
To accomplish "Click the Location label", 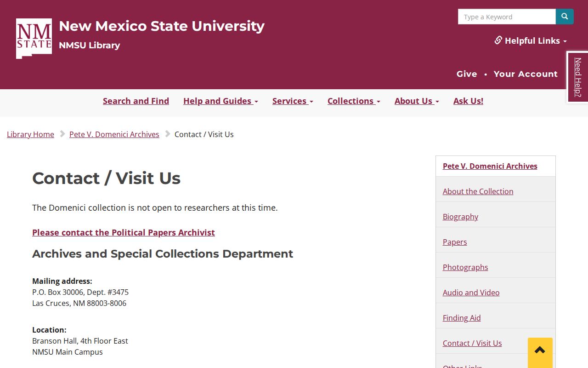I will click(49, 330).
